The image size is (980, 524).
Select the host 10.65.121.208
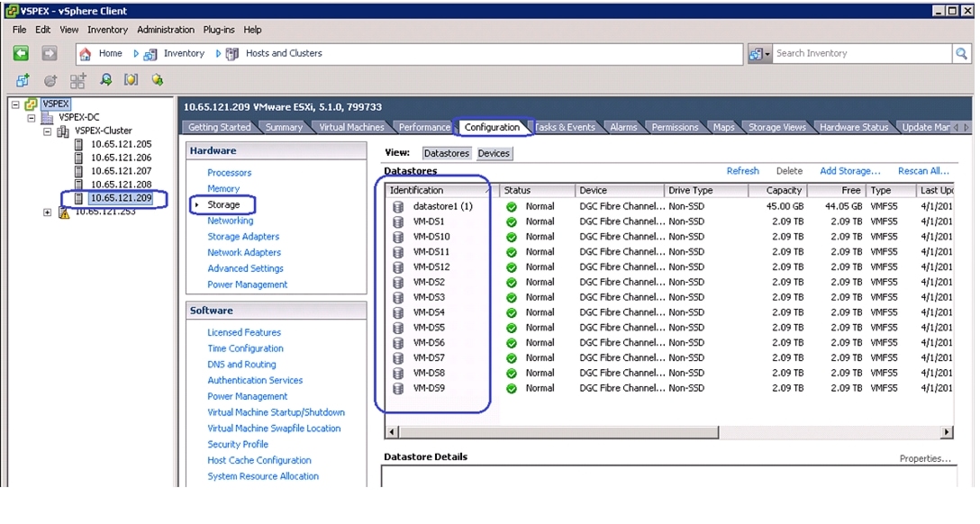coord(122,185)
